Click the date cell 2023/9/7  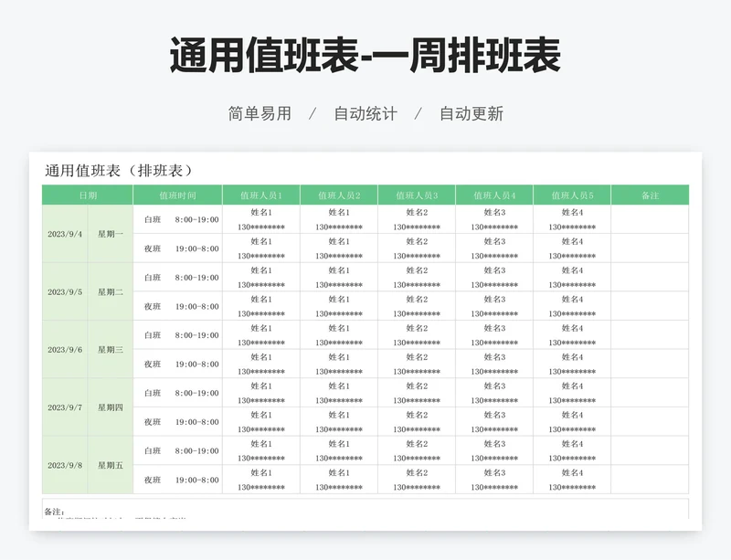(x=65, y=407)
